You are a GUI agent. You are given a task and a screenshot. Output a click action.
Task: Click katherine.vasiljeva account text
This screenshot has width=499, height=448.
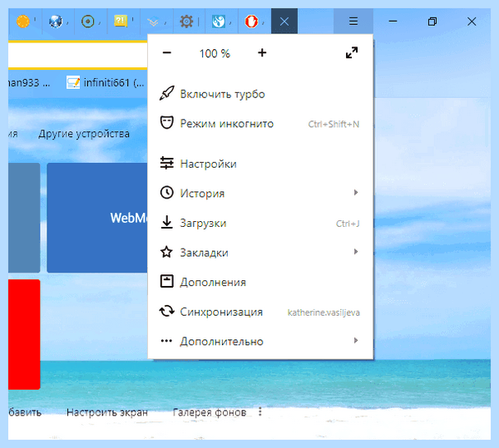tap(324, 313)
